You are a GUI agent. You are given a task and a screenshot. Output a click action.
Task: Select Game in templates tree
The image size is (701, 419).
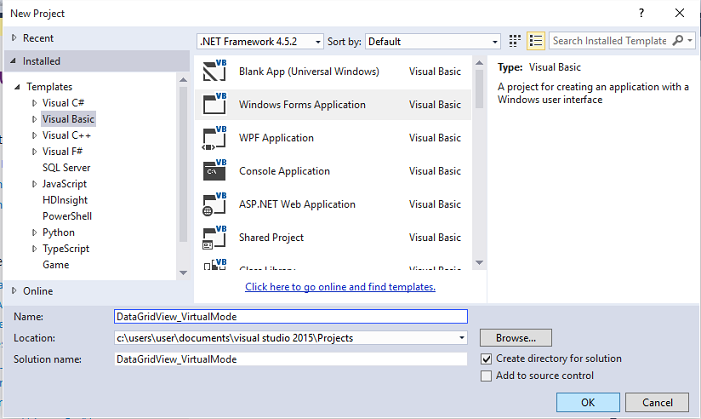click(55, 264)
